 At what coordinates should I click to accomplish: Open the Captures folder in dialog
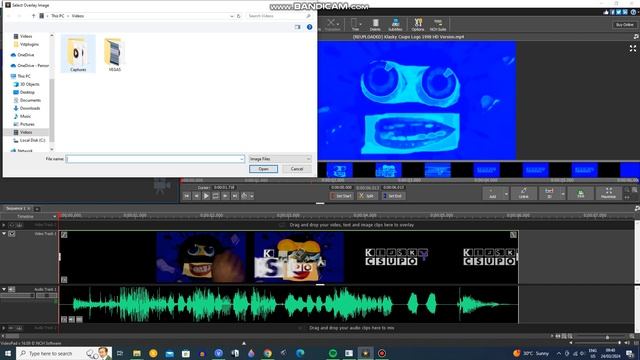78,54
